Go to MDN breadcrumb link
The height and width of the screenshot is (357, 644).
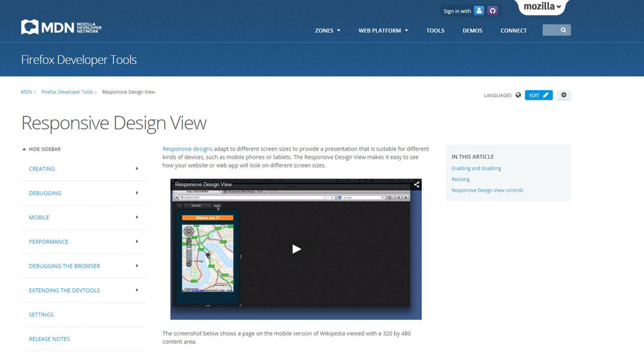[x=26, y=92]
